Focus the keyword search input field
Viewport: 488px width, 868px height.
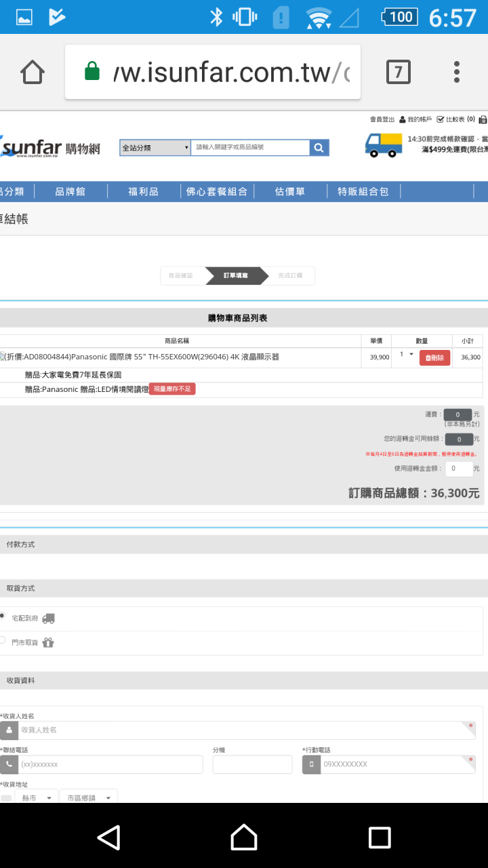click(x=250, y=147)
